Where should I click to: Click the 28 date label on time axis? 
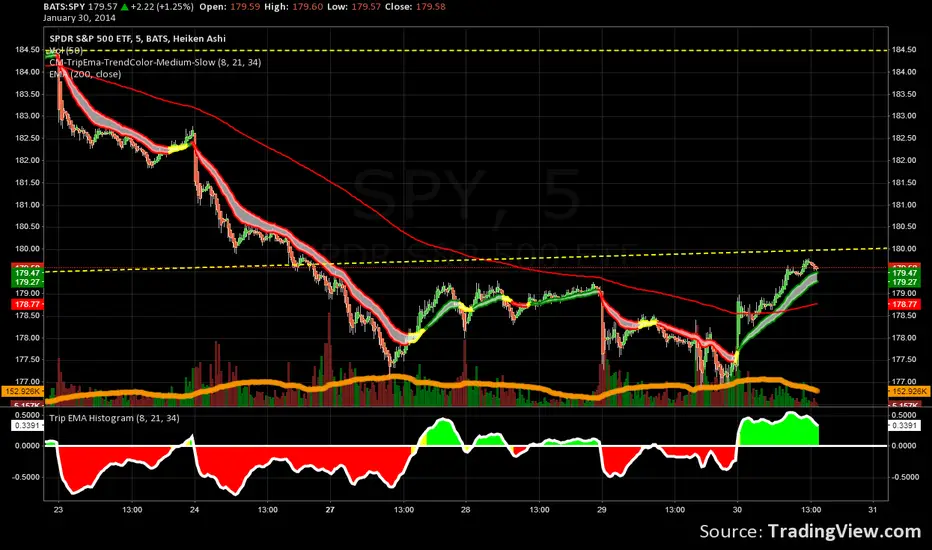point(465,510)
